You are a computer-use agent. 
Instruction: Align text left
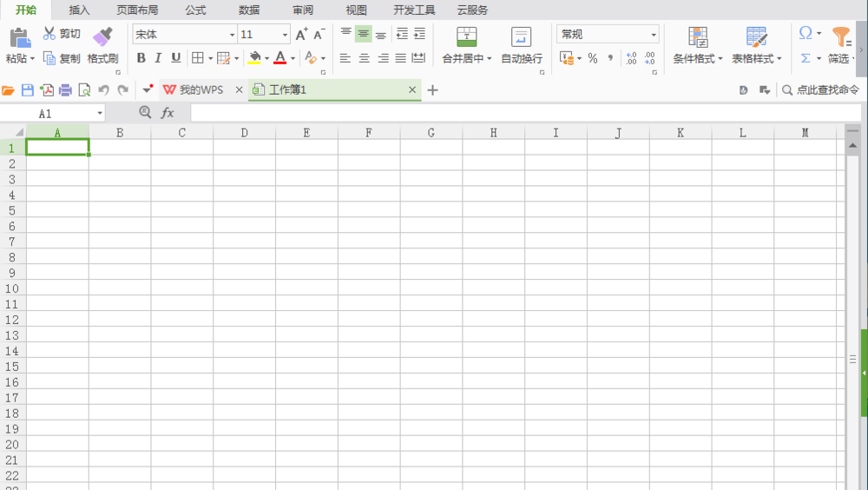[345, 57]
